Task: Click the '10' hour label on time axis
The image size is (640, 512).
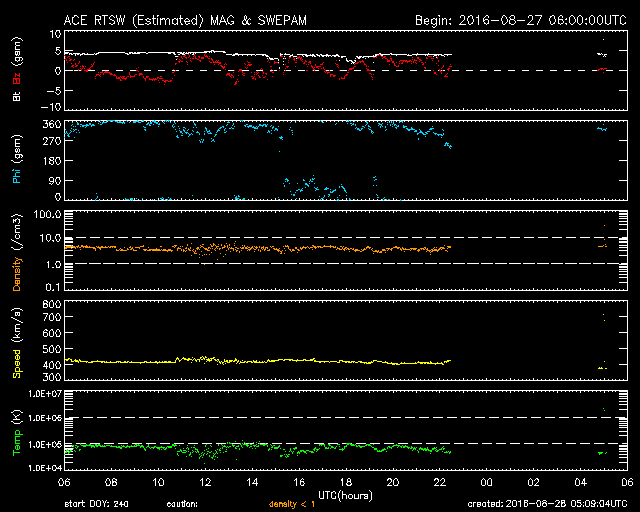Action: [158, 483]
